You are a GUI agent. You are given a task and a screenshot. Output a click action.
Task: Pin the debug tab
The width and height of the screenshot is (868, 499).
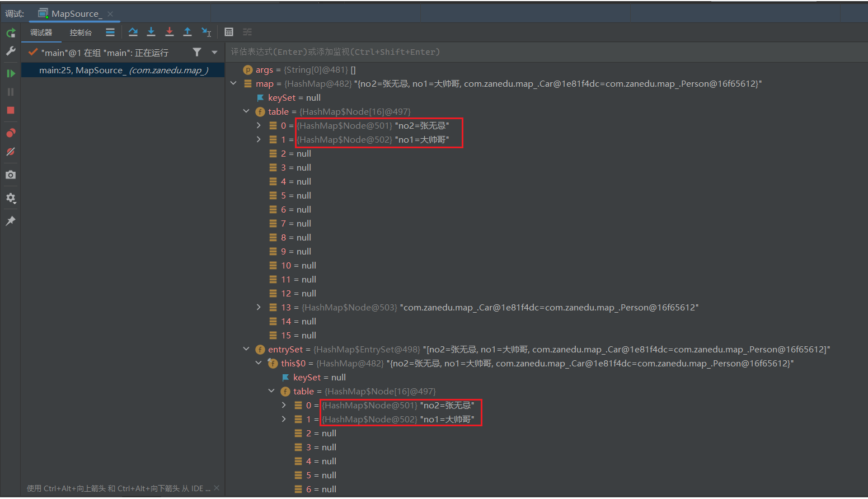(11, 221)
